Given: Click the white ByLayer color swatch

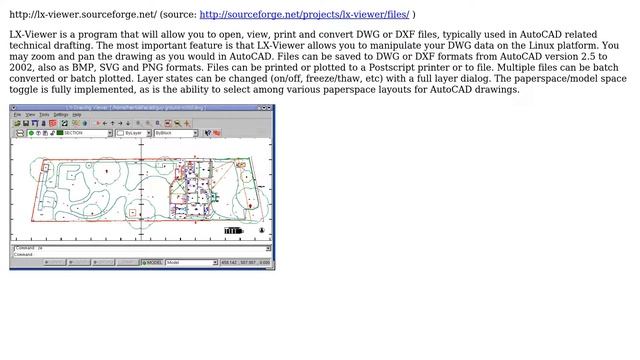Looking at the screenshot, I should (120, 133).
